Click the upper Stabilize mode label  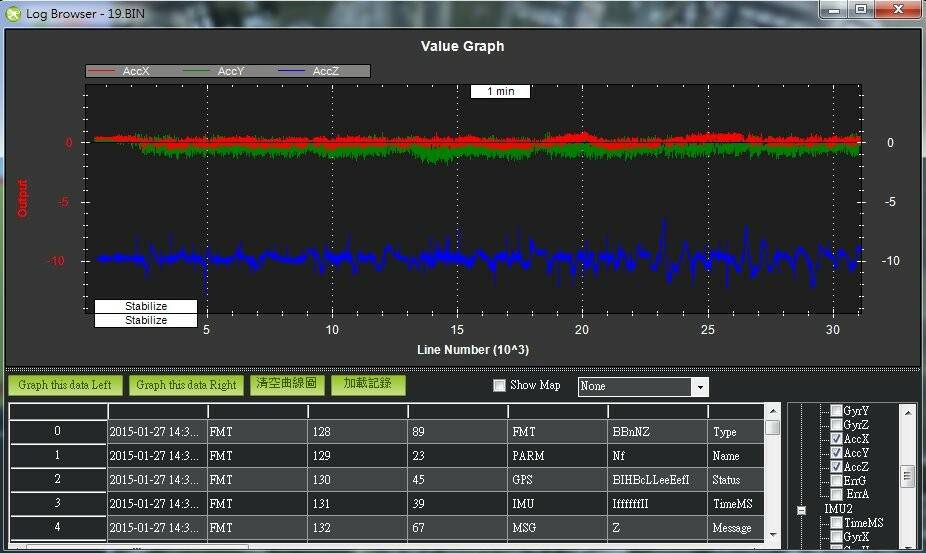click(146, 306)
